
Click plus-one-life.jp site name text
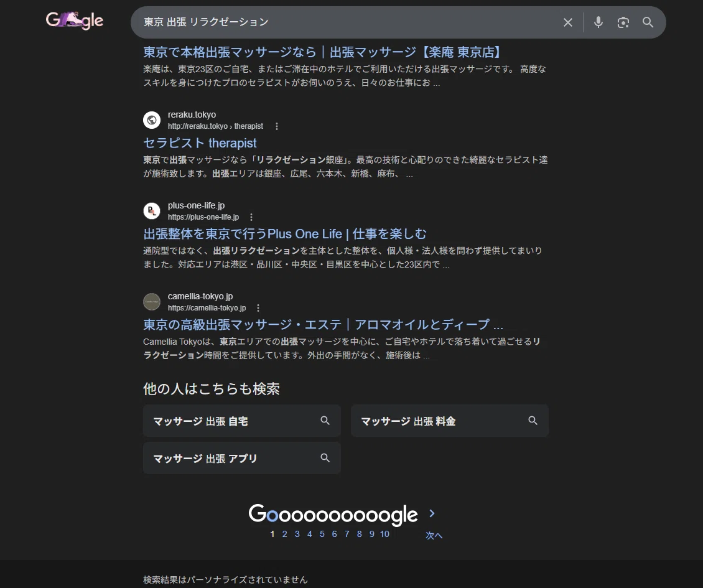[x=196, y=205]
